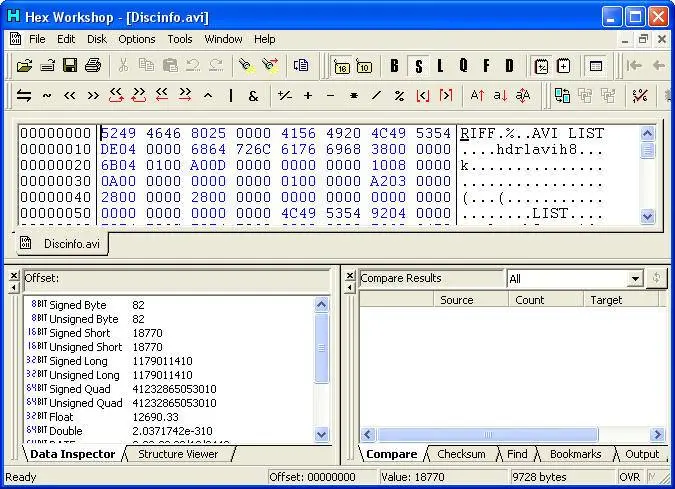Open the Help menu
The width and height of the screenshot is (675, 489).
click(x=265, y=39)
